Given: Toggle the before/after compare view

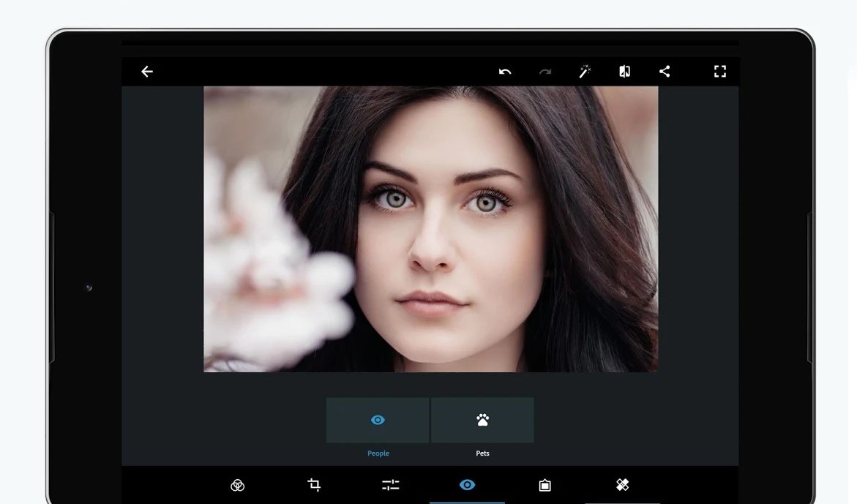Looking at the screenshot, I should (x=624, y=72).
